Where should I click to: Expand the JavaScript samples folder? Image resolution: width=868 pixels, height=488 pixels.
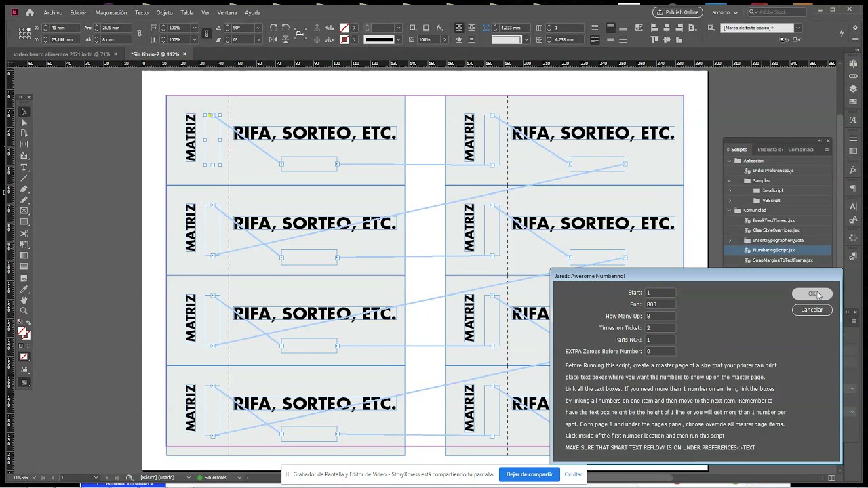point(730,190)
